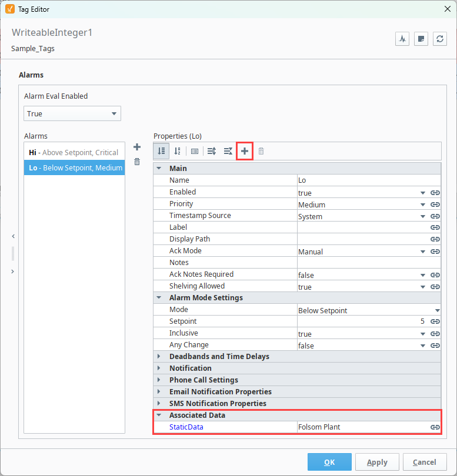Click binding link icon for Inclusive
Image resolution: width=457 pixels, height=476 pixels.
[x=435, y=334]
